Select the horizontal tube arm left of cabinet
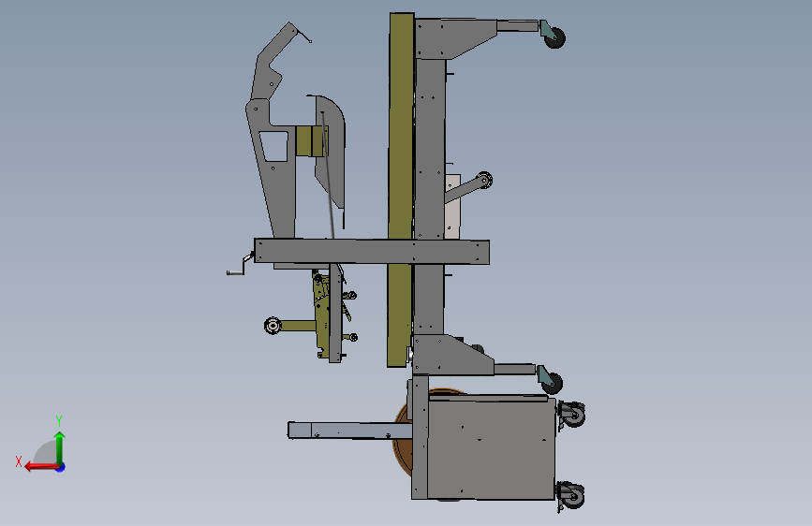The width and height of the screenshot is (812, 526). 350,431
